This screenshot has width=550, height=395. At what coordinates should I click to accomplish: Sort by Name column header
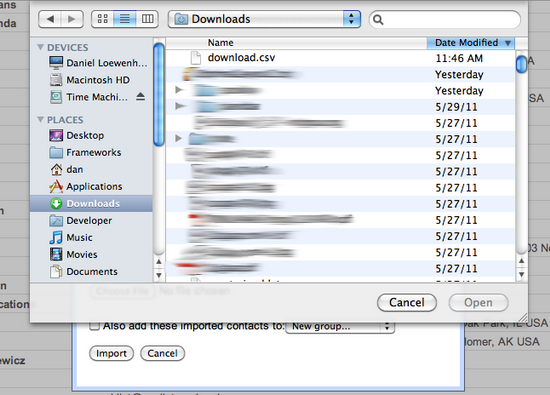coord(296,43)
